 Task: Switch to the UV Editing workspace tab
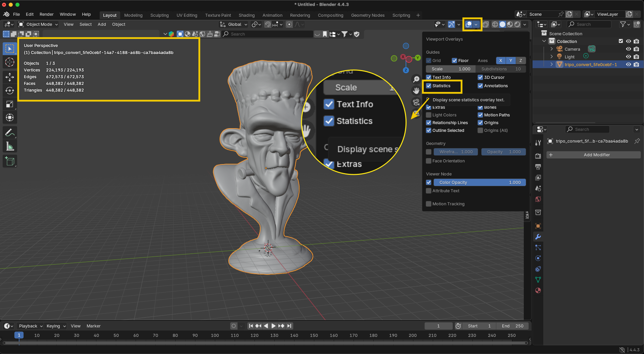click(x=187, y=15)
